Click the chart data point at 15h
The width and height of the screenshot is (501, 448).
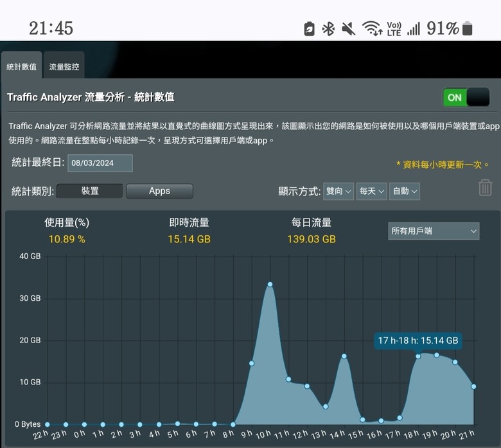[x=362, y=420]
